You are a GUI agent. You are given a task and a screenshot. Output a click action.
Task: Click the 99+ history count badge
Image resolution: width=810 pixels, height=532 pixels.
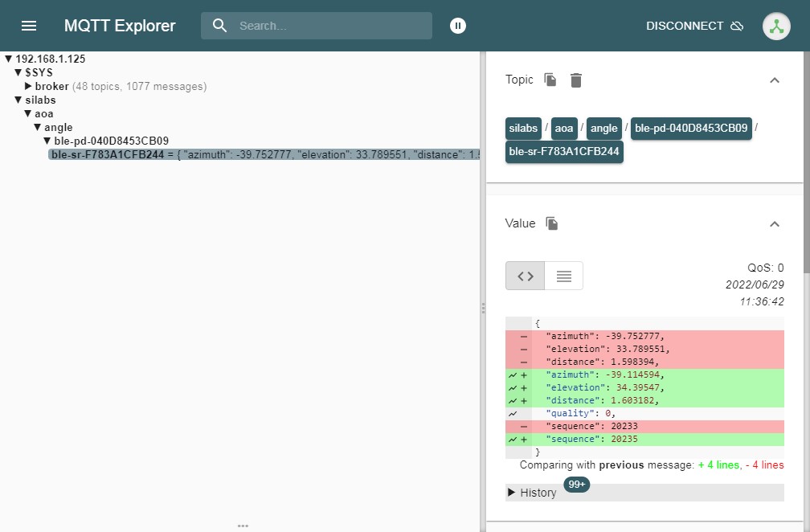[x=576, y=484]
